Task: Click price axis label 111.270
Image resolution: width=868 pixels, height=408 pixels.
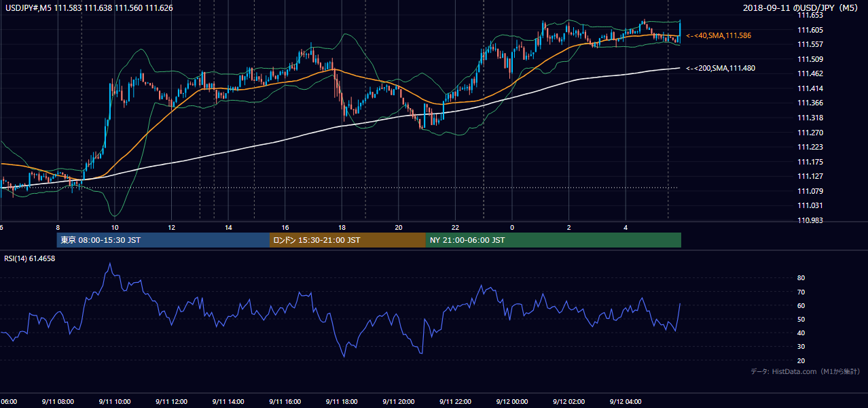Action: coord(810,133)
